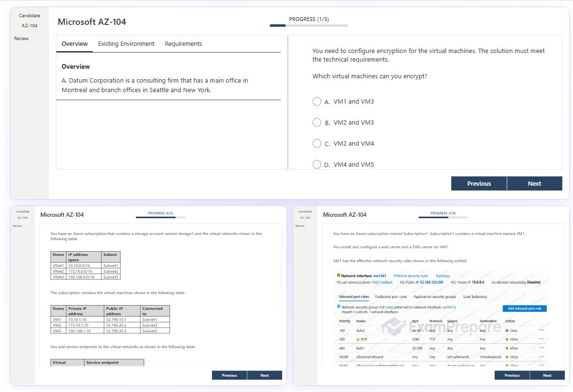This screenshot has width=573, height=392.
Task: Open the Topology link
Action: tap(443, 275)
